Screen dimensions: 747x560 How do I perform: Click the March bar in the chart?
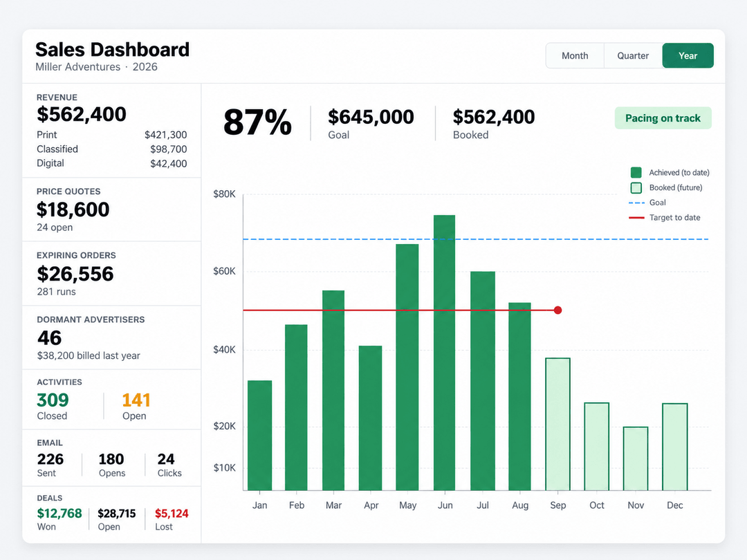[333, 391]
